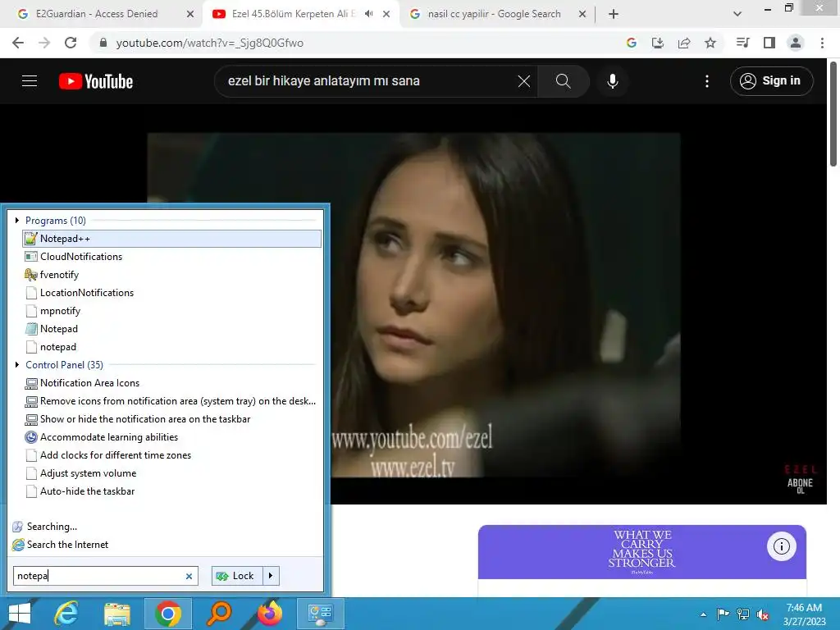The height and width of the screenshot is (630, 840).
Task: Click the muted volume tray icon
Action: click(x=763, y=614)
